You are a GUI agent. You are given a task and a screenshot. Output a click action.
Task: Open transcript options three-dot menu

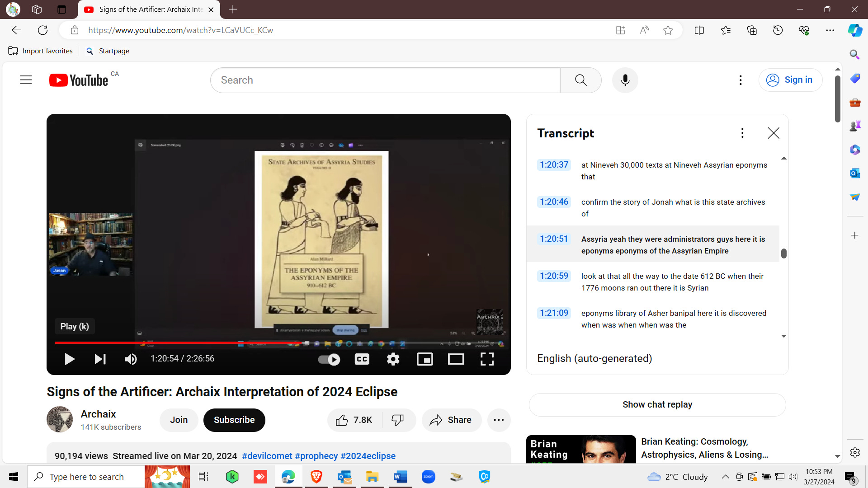click(x=742, y=133)
